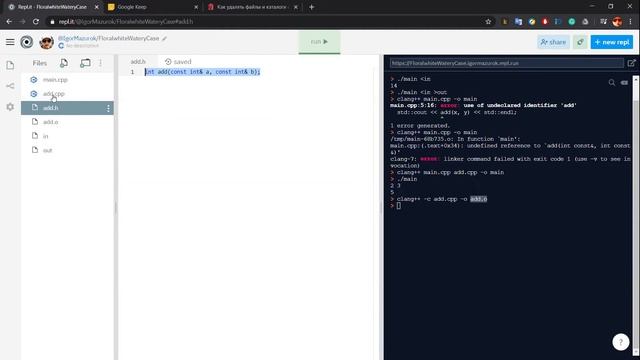
Task: Close the Google Keep browser tab
Action: tap(196, 7)
